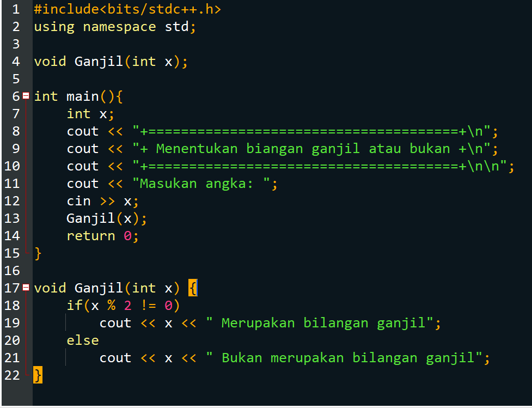The width and height of the screenshot is (532, 408).
Task: Click the highlighted opening brace on line 17
Action: [193, 288]
